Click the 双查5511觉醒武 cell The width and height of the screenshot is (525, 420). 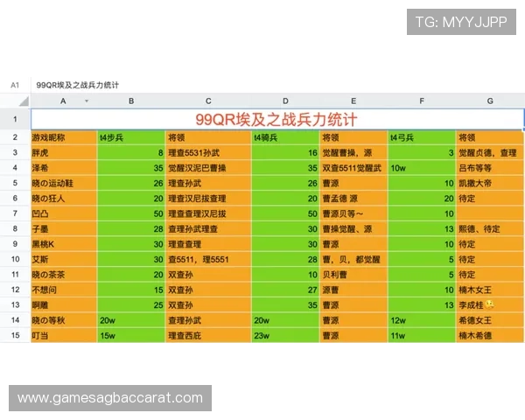(353, 168)
